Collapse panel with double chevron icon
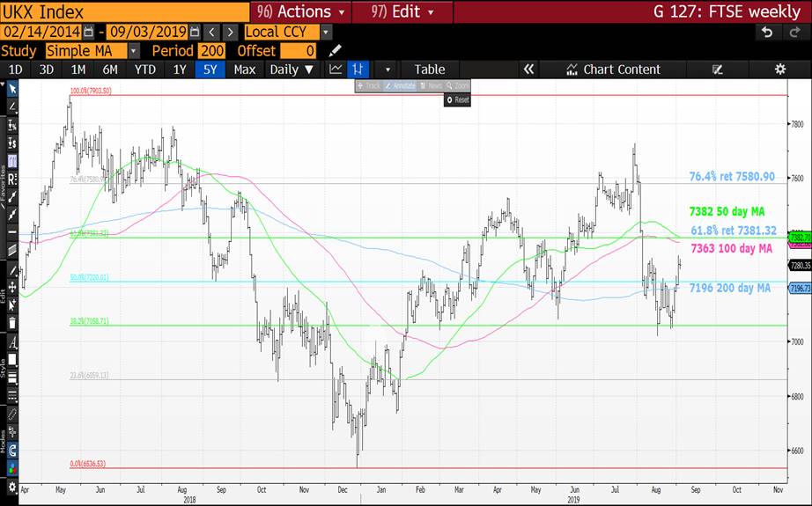The height and width of the screenshot is (506, 812). (x=528, y=70)
